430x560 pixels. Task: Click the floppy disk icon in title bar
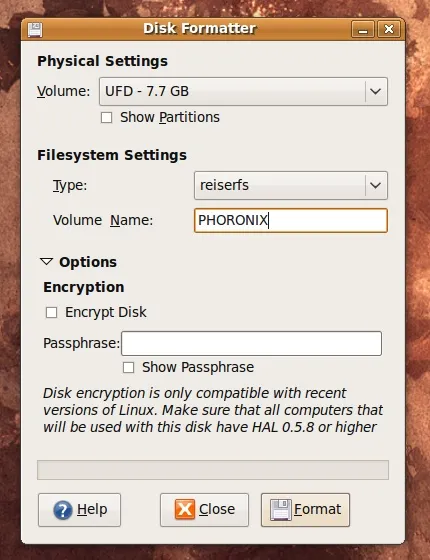[35, 30]
